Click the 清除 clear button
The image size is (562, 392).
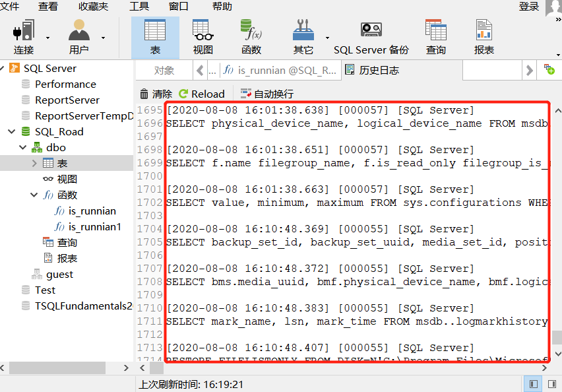[x=156, y=94]
